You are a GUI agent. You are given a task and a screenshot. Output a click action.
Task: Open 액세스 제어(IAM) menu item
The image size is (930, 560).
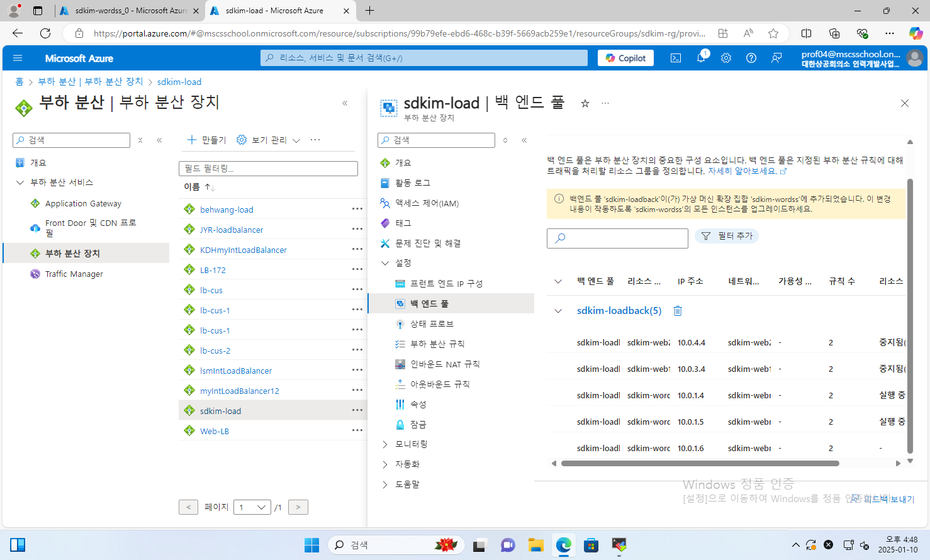coord(427,203)
